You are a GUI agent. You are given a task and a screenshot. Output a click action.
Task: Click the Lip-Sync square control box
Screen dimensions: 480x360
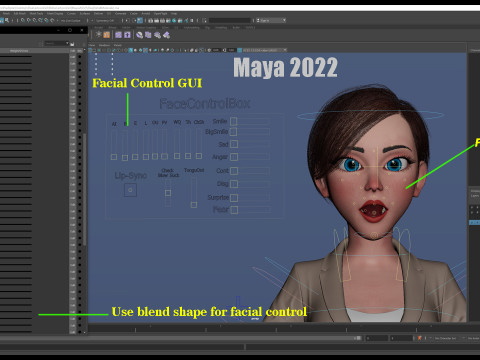tap(130, 190)
